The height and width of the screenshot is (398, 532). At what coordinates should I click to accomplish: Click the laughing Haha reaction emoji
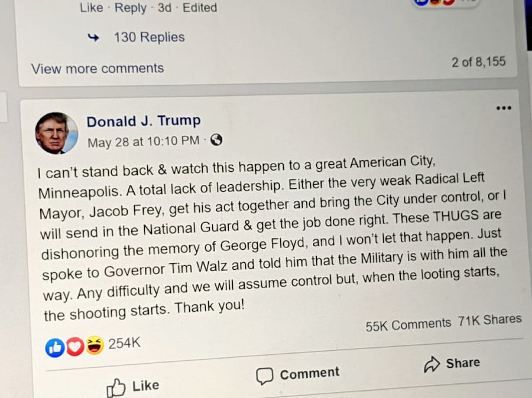tap(94, 345)
